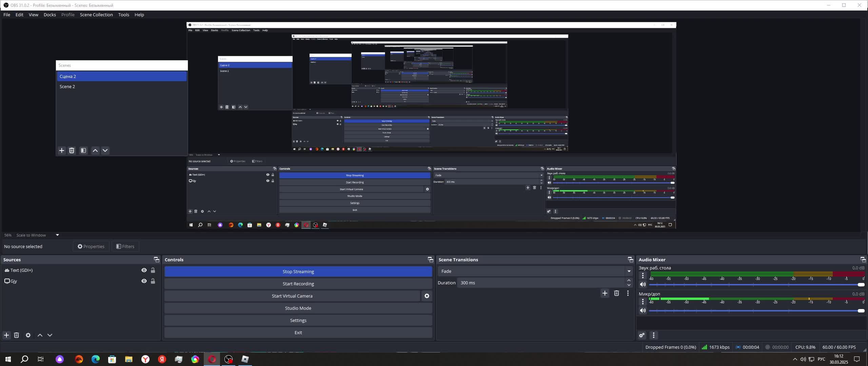Open the Scene Collection menu
This screenshot has height=366, width=868.
point(96,15)
